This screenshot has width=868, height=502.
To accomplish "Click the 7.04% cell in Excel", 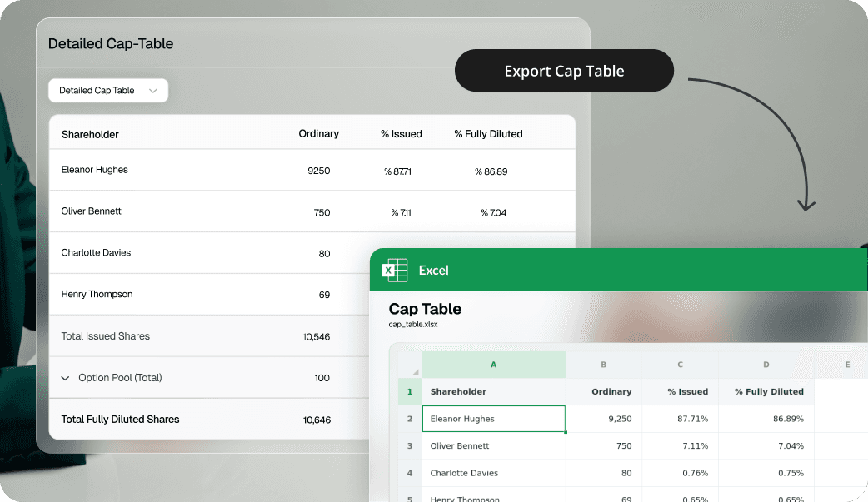I will click(x=766, y=446).
